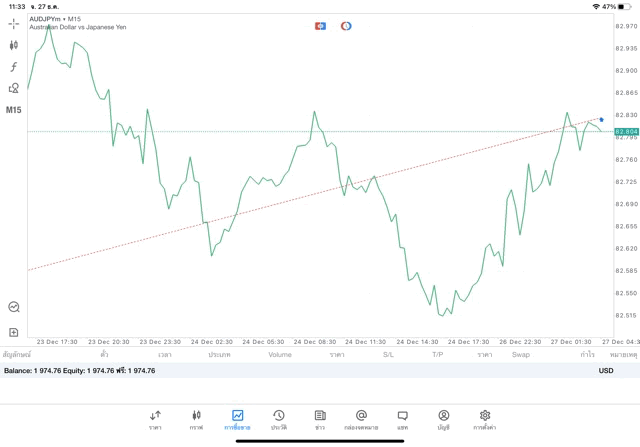Switch to the Quotes (ราคา) tab
The height and width of the screenshot is (447, 640).
[155, 419]
